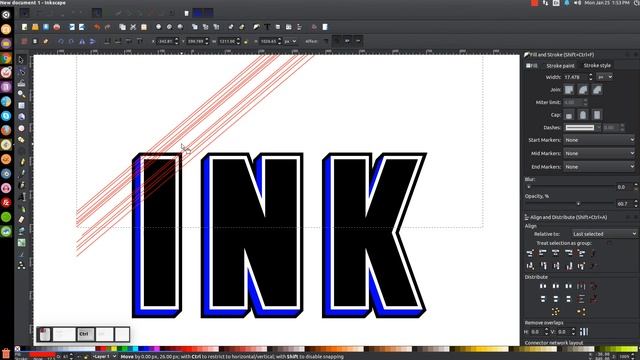Set Miter join for stroke
The width and height of the screenshot is (640, 360).
pos(569,90)
